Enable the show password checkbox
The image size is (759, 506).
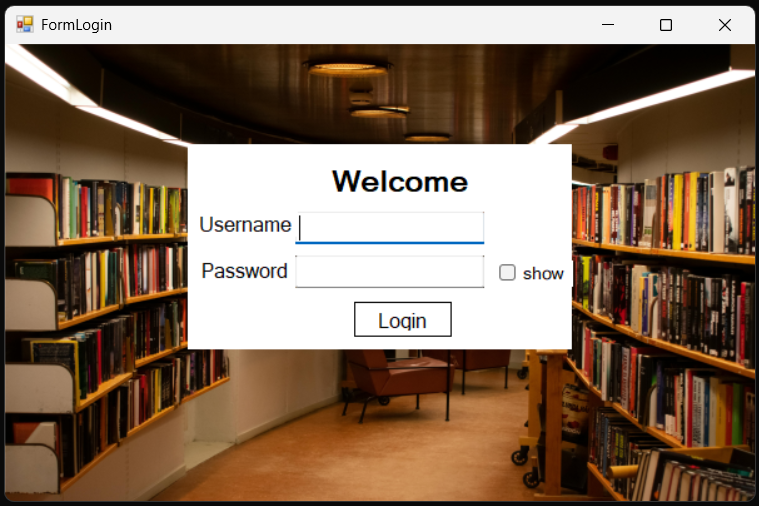[x=508, y=272]
